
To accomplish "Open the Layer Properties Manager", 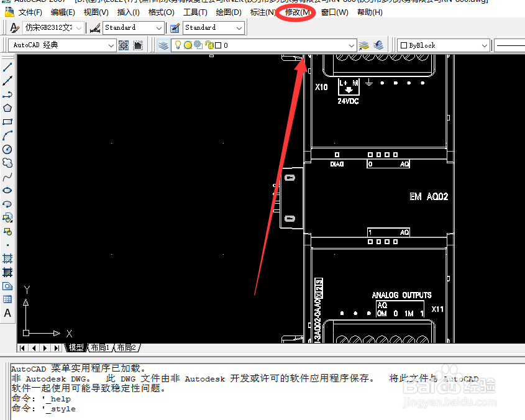I will (x=163, y=45).
